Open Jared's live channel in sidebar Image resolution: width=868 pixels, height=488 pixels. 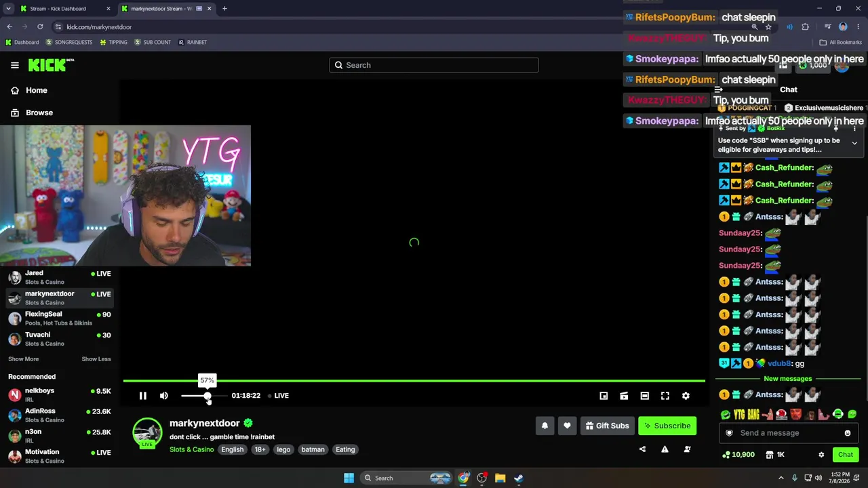[60, 277]
